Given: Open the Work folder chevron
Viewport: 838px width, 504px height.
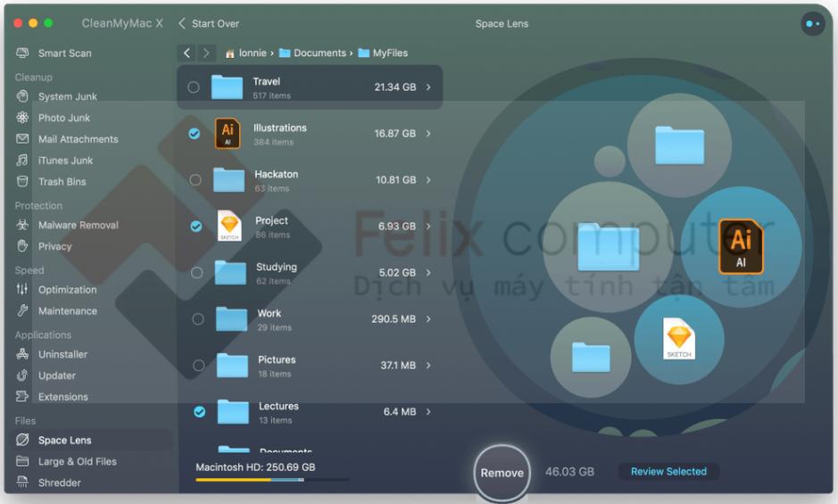Looking at the screenshot, I should tap(428, 319).
